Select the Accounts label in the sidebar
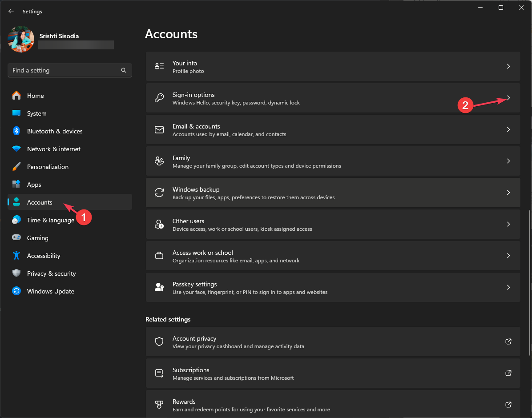This screenshot has width=532, height=418. [x=40, y=203]
